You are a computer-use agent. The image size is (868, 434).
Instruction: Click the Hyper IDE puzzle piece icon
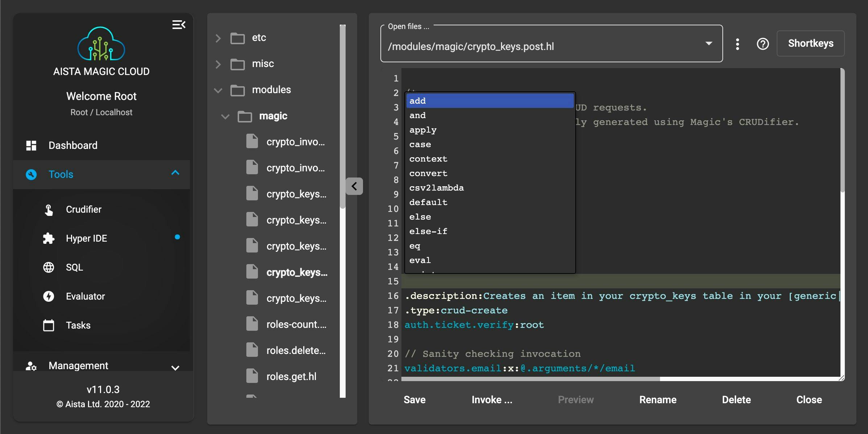coord(49,238)
